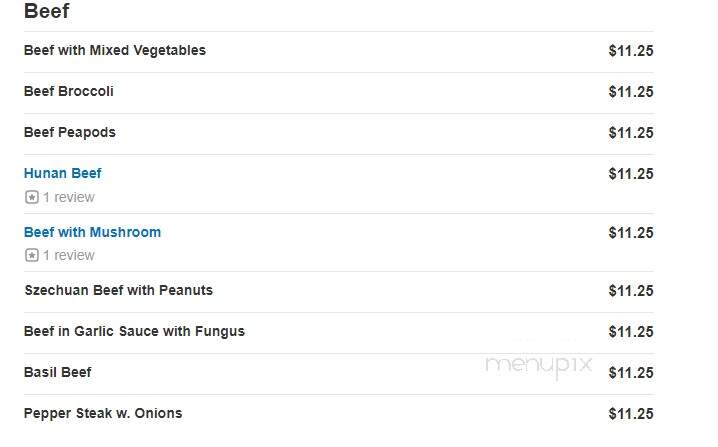Open the Beef with Mushroom link
This screenshot has width=718, height=447.
92,232
